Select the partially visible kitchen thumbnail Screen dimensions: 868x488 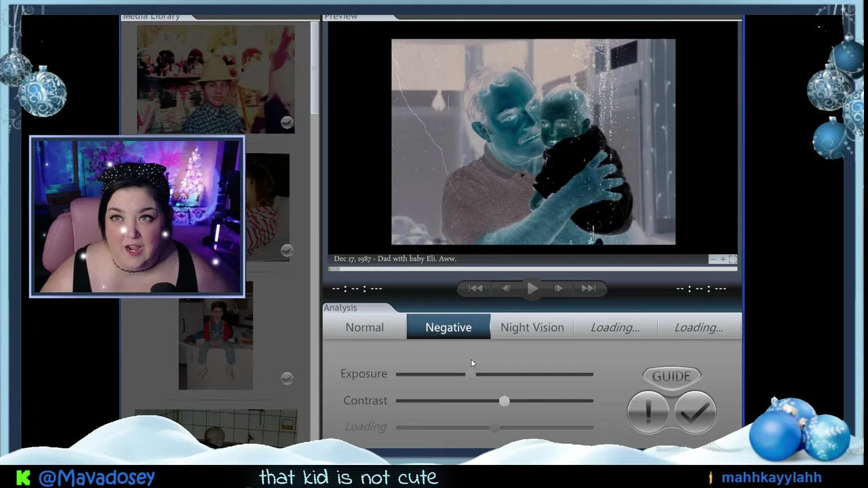[216, 428]
